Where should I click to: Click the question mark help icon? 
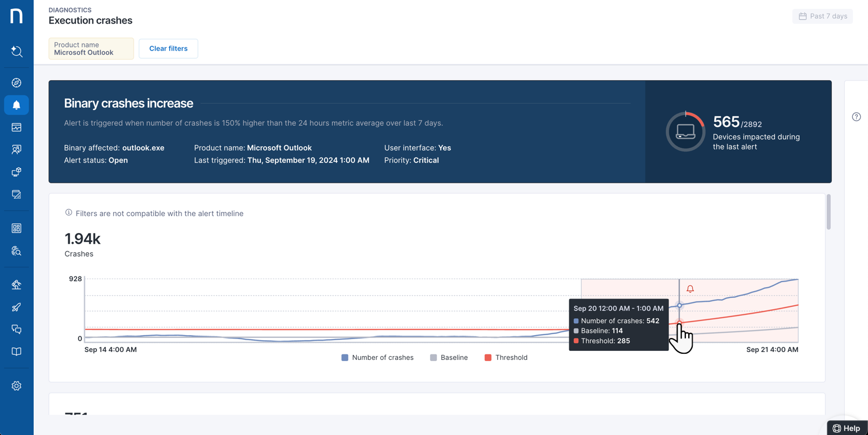tap(856, 117)
